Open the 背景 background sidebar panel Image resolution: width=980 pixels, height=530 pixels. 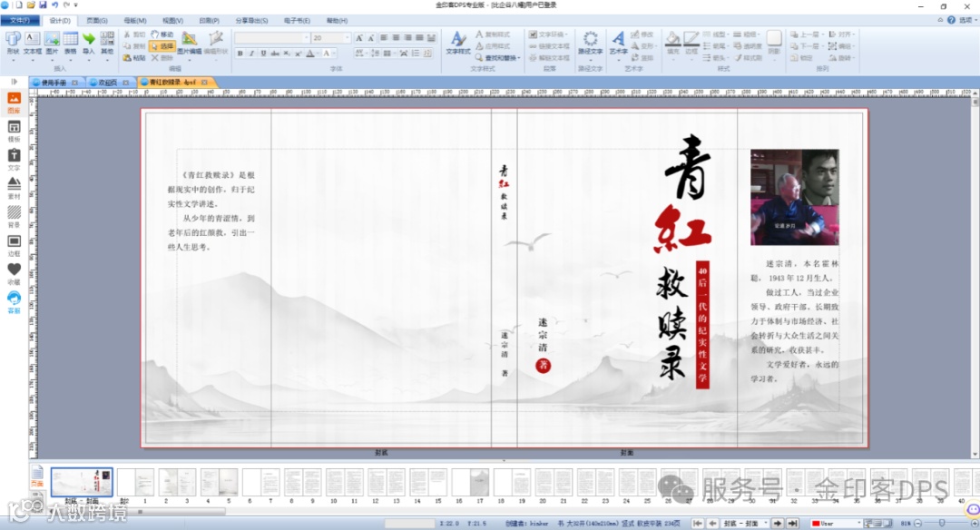coord(14,217)
